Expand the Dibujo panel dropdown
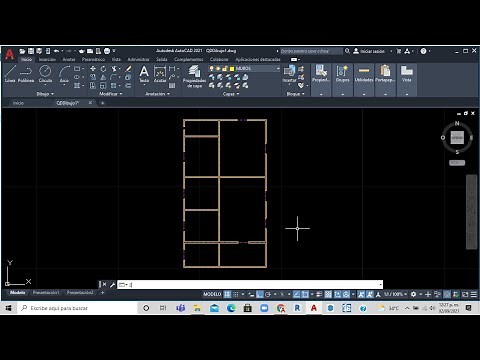This screenshot has height=360, width=480. (x=45, y=94)
